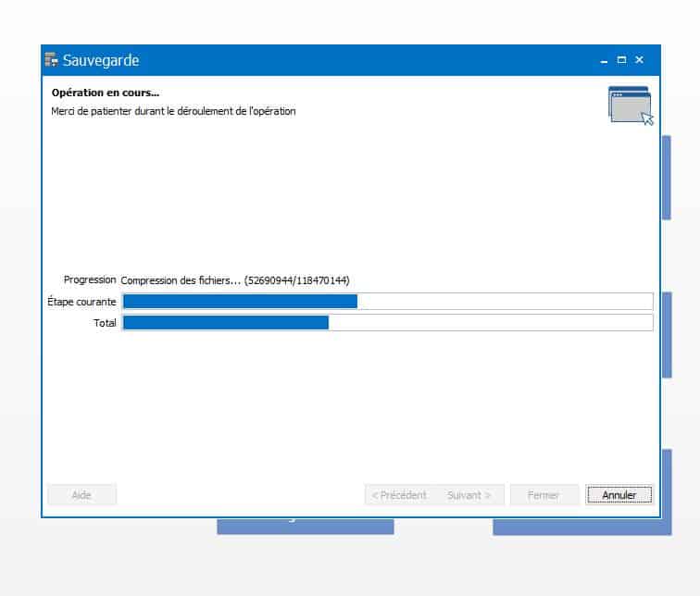Click the 'Merci de patienter' message text
The image size is (700, 596).
point(173,111)
